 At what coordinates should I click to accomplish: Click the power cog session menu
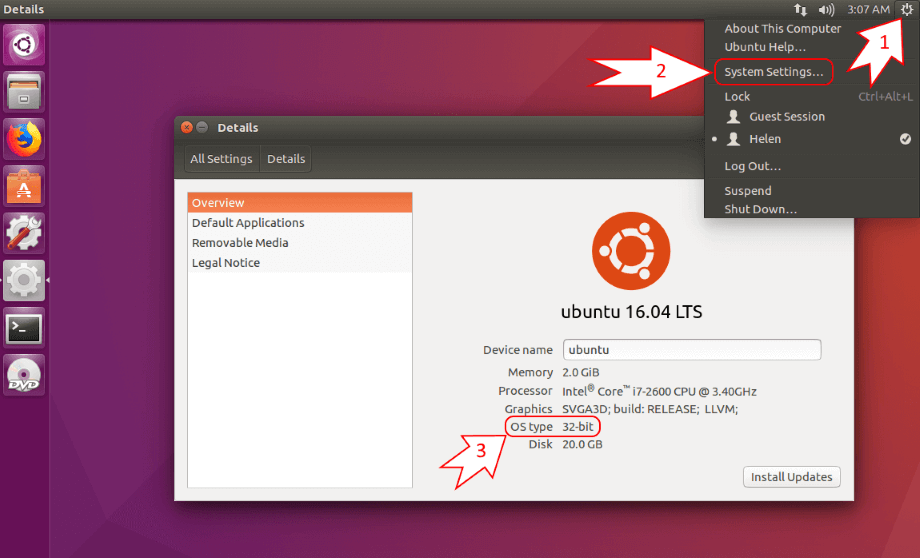pyautogui.click(x=905, y=10)
